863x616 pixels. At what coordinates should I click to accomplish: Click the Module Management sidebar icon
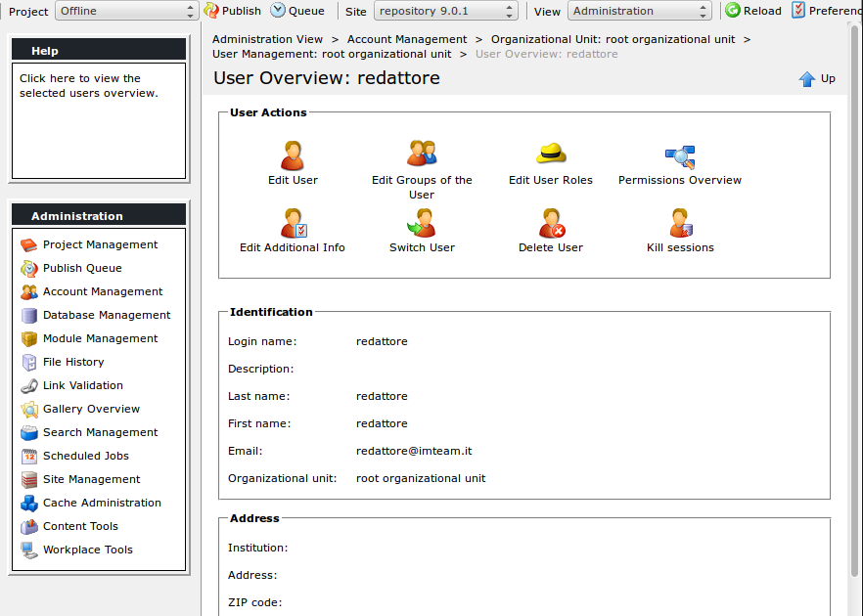coord(29,338)
